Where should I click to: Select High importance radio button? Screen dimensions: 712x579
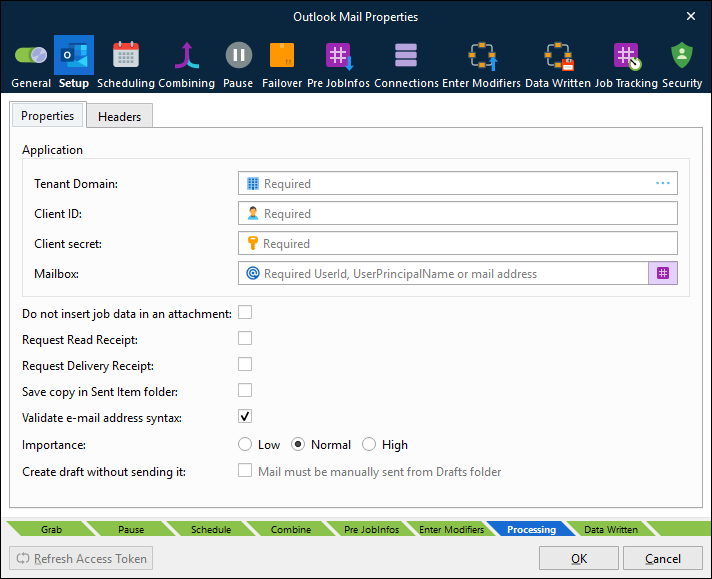point(369,444)
